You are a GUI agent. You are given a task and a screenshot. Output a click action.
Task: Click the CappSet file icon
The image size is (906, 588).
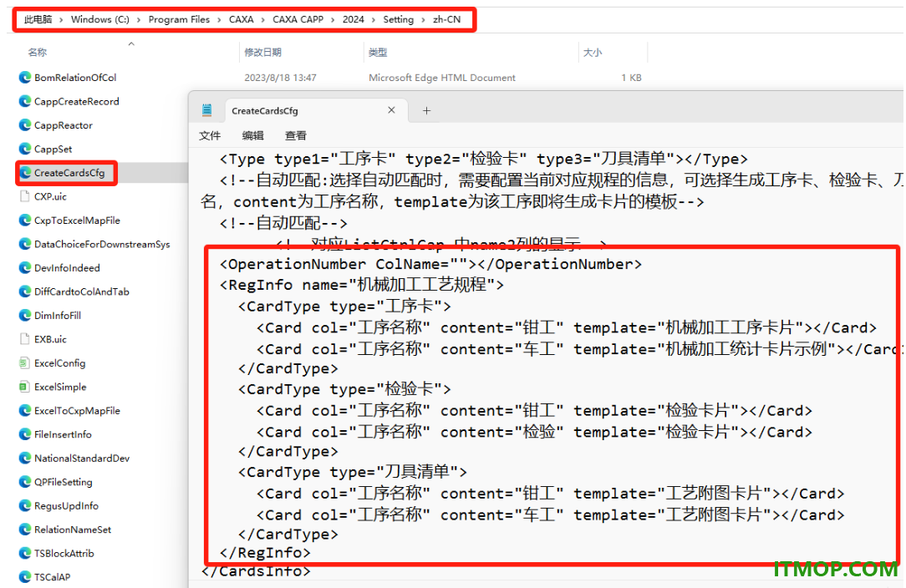pos(25,149)
